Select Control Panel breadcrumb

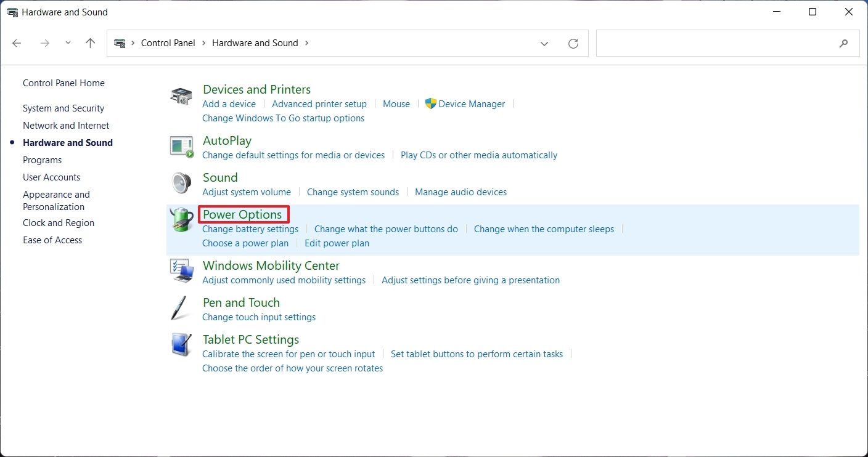click(168, 43)
